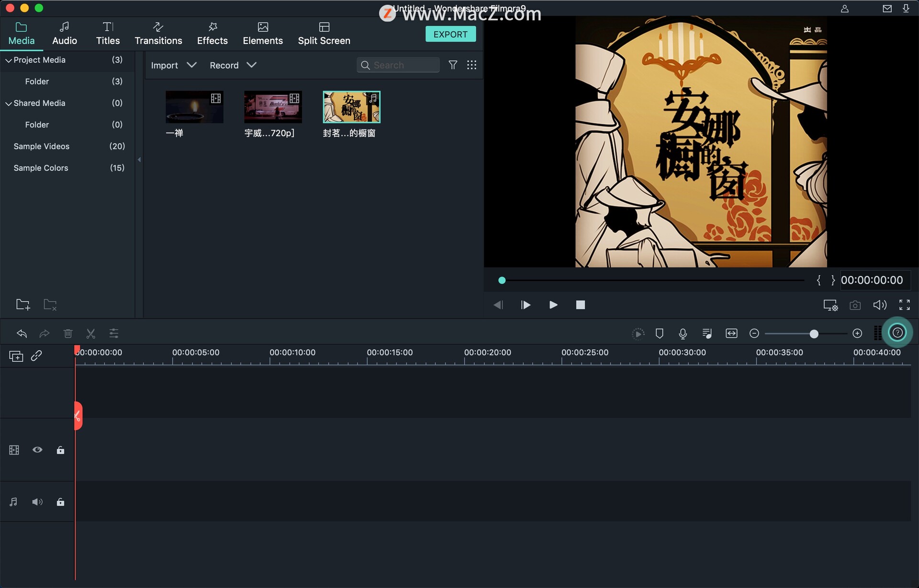The width and height of the screenshot is (919, 588).
Task: Zoom in the timeline
Action: click(x=857, y=333)
